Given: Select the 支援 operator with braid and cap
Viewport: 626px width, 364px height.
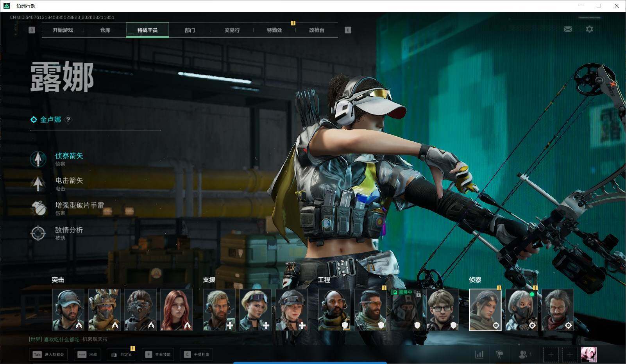Looking at the screenshot, I should click(292, 310).
